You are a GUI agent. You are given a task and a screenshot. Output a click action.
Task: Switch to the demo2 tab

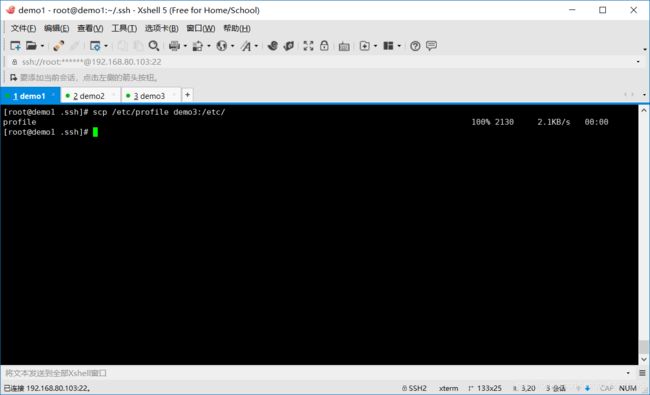point(89,96)
